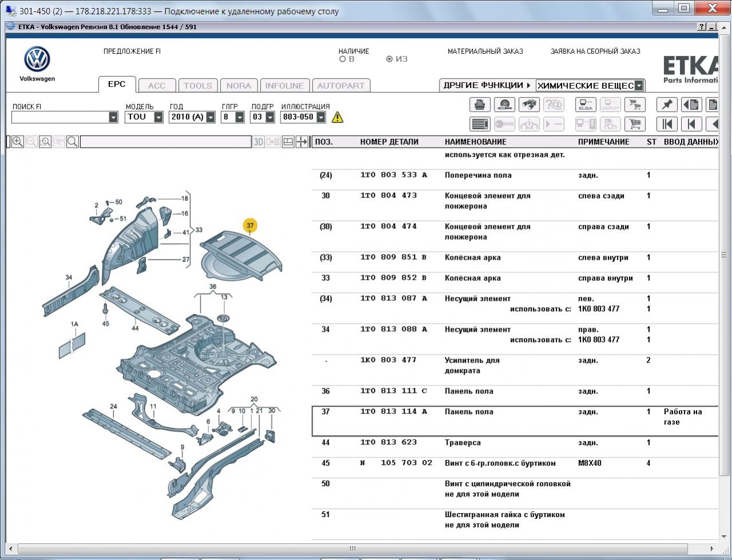Select the 'ИЗ' availability radio button
This screenshot has height=560, width=732.
tap(390, 59)
